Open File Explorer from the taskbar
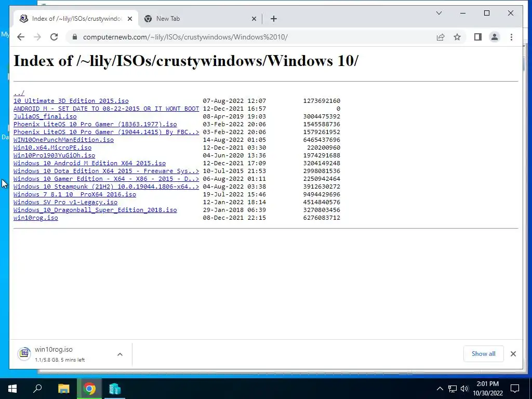The width and height of the screenshot is (532, 399). pos(63,389)
